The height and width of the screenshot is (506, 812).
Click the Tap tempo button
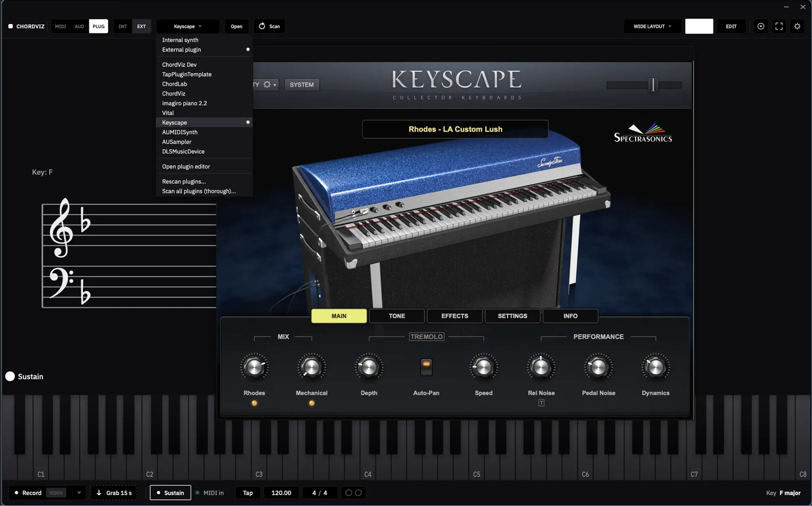tap(248, 493)
